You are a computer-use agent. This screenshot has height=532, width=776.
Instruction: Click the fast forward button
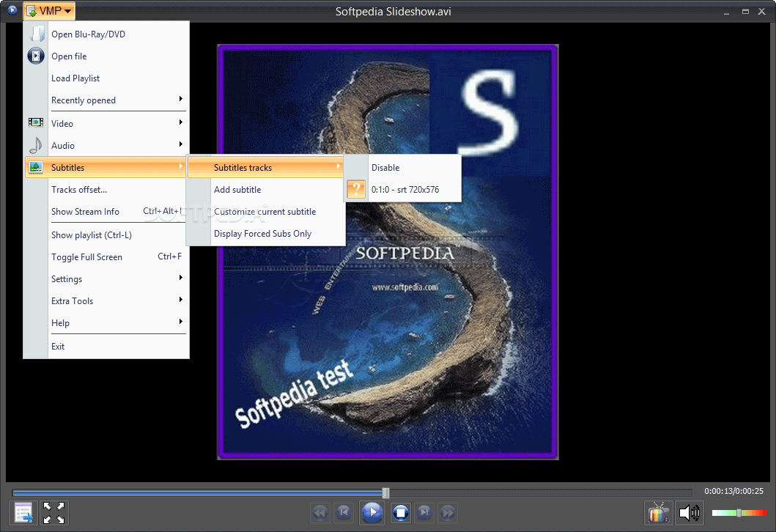[448, 513]
